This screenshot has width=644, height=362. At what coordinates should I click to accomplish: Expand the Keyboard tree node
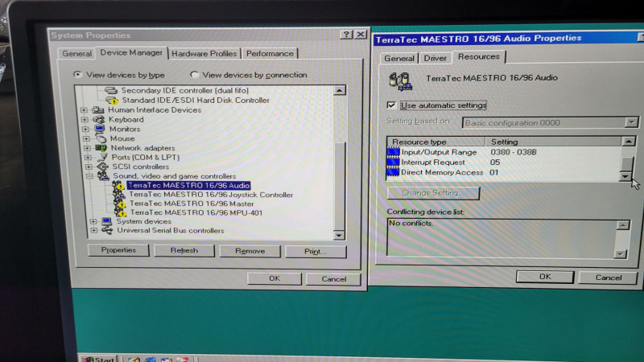tap(85, 120)
